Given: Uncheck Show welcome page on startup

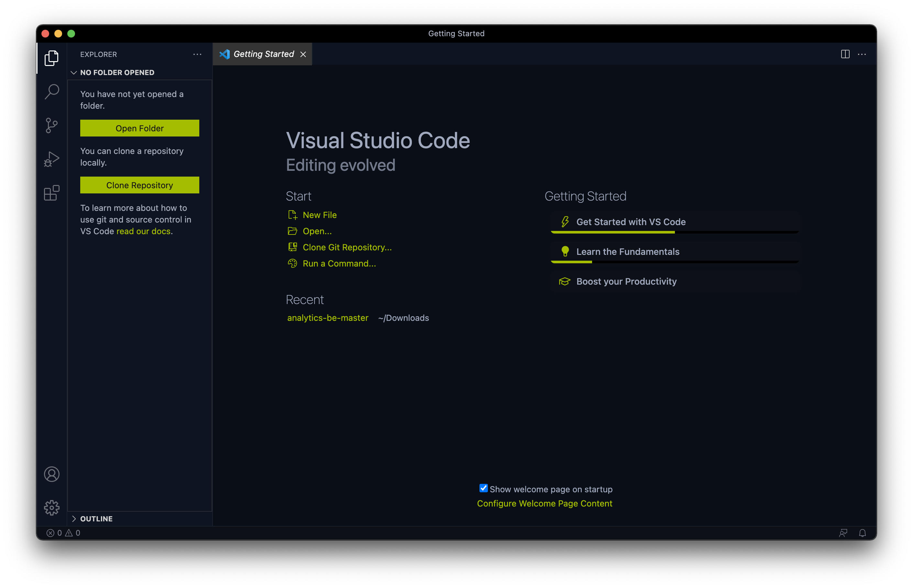Looking at the screenshot, I should [483, 488].
